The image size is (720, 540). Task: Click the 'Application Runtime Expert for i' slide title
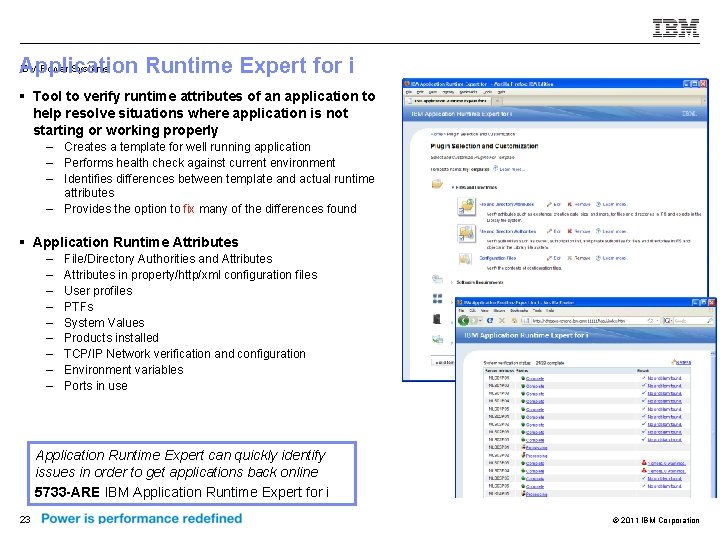coord(186,65)
